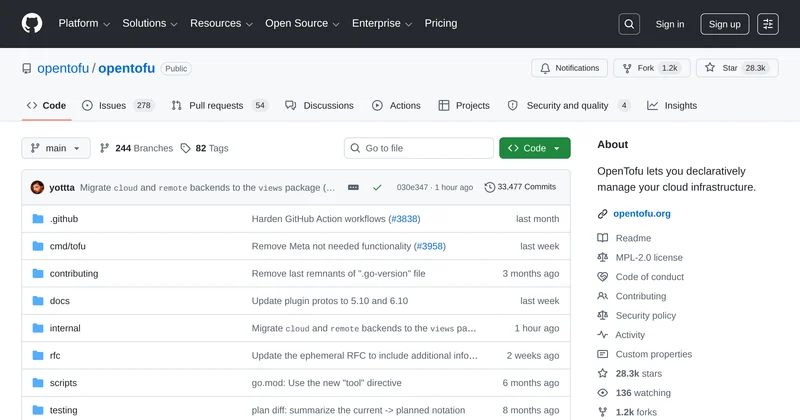800x420 pixels.
Task: Toggle Notifications for this repository
Action: click(x=569, y=68)
